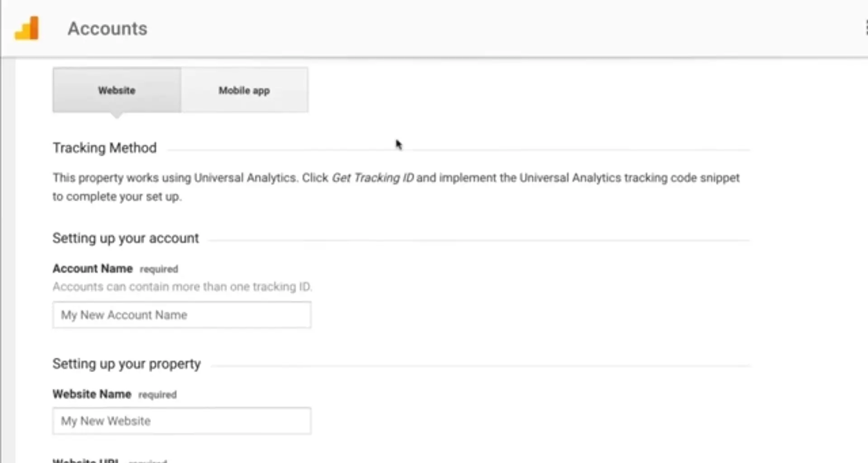The width and height of the screenshot is (868, 463).
Task: Click the 'Accounts can contain more than one tracking ID' hint
Action: (x=182, y=287)
